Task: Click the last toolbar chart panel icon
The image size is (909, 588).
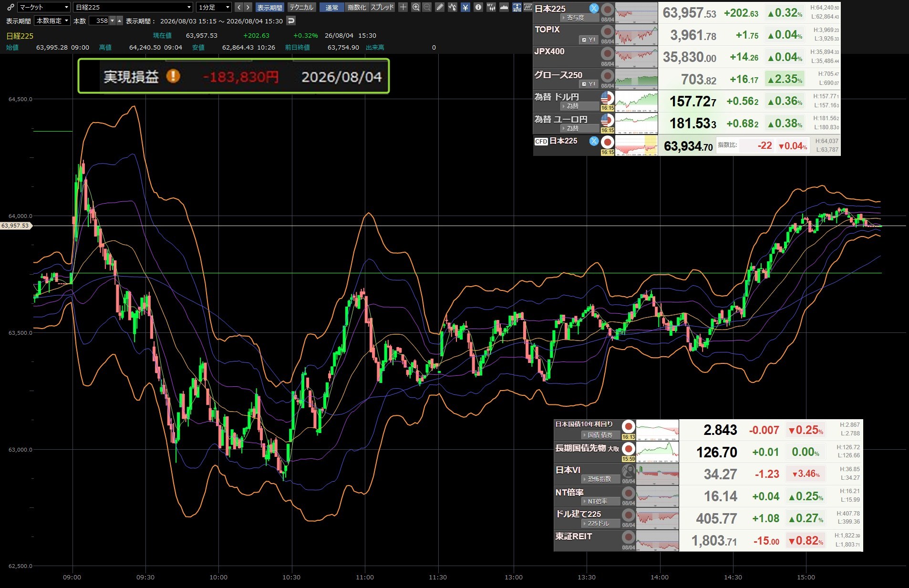Action: [527, 7]
